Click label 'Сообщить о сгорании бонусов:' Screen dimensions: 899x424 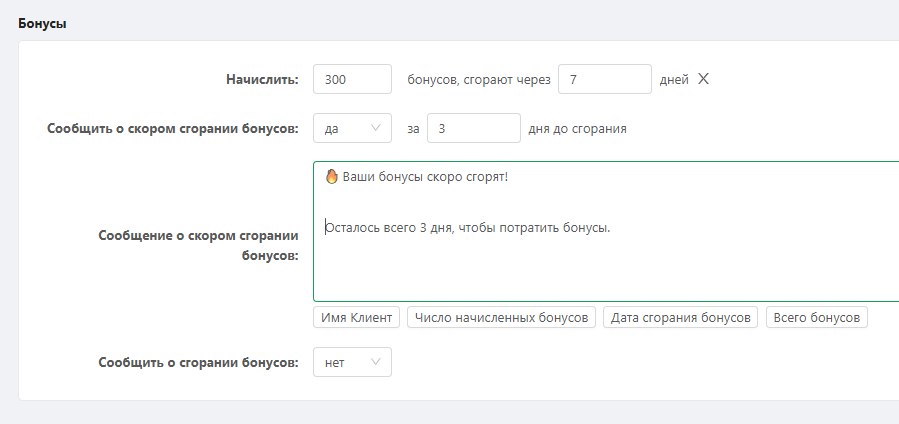pyautogui.click(x=198, y=362)
